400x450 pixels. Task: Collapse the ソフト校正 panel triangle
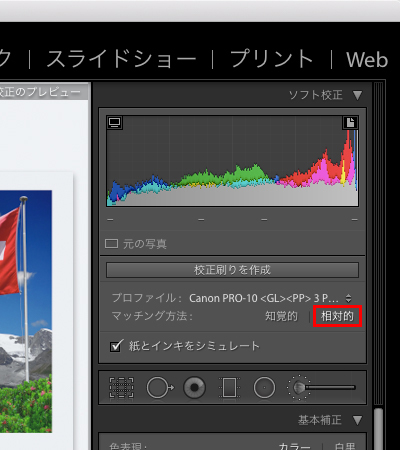pyautogui.click(x=357, y=95)
